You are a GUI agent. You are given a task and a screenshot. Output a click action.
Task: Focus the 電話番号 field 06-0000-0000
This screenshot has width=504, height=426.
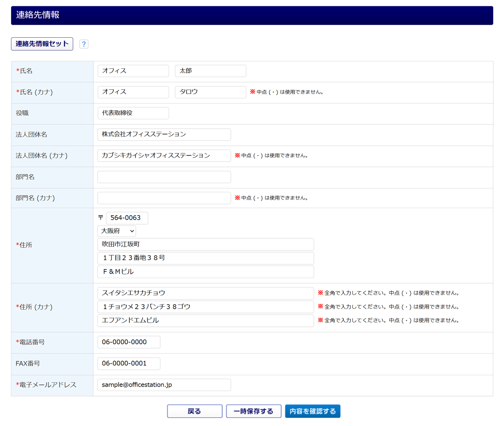pos(129,342)
